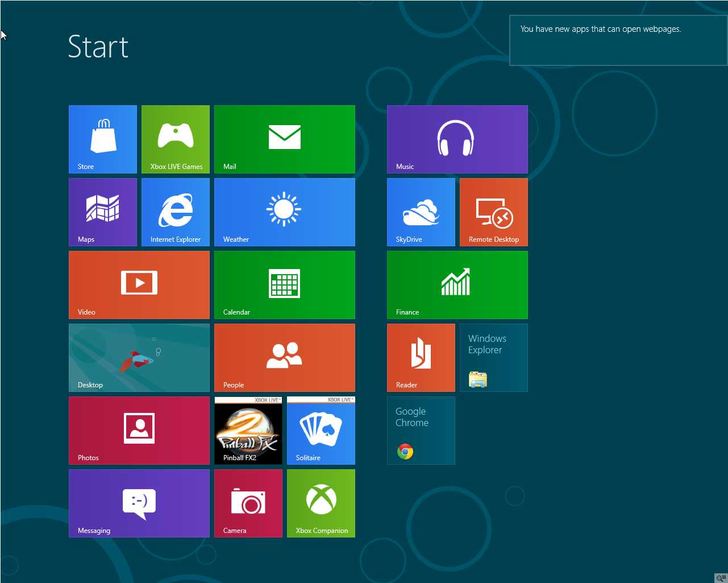Open the Photos tile
728x583 pixels.
click(139, 431)
